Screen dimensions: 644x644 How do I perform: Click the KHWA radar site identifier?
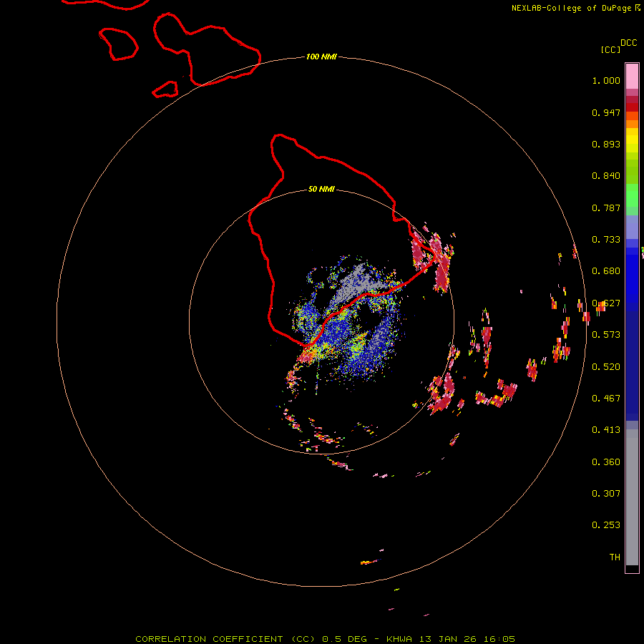(x=399, y=639)
